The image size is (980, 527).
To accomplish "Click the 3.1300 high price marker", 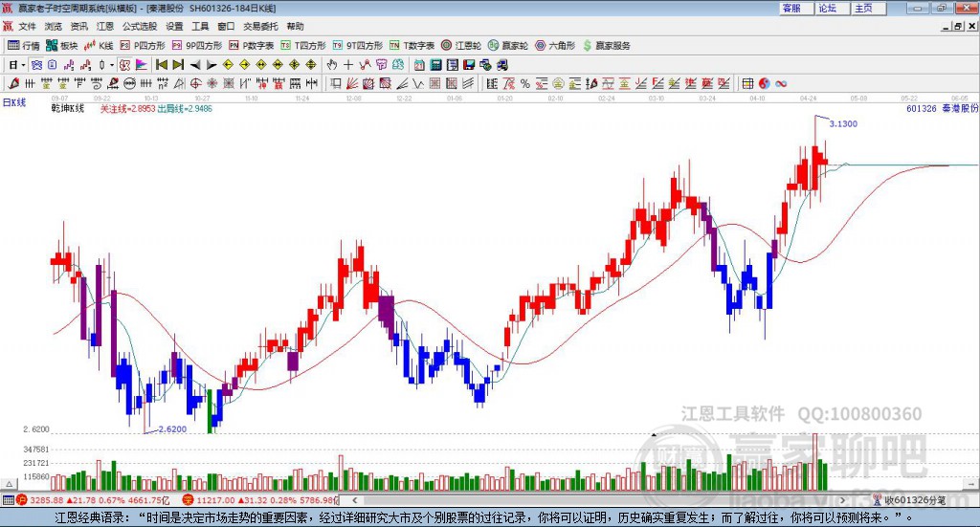I will tap(843, 123).
